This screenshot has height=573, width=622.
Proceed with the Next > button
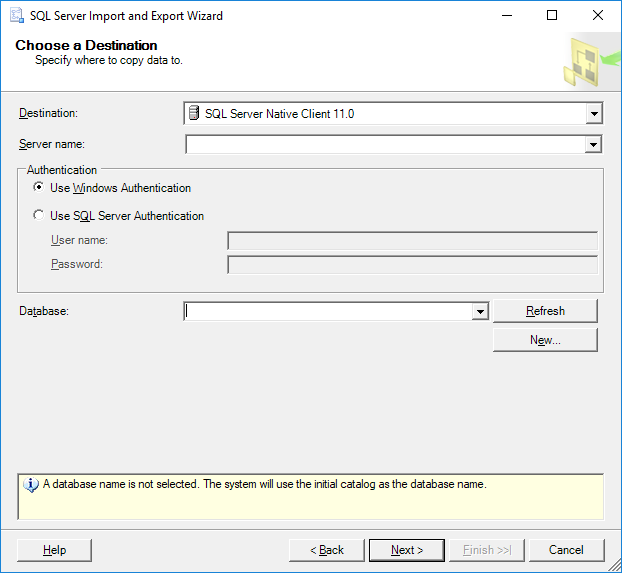pos(407,550)
